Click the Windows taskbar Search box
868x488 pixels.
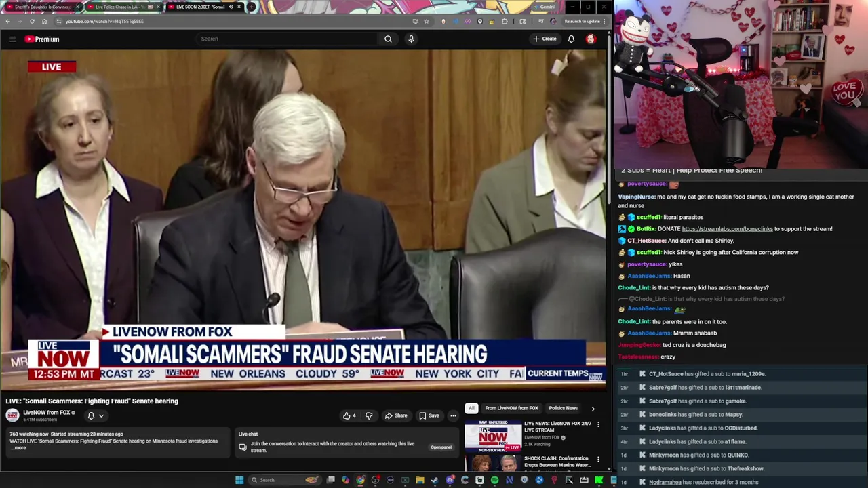pos(283,480)
